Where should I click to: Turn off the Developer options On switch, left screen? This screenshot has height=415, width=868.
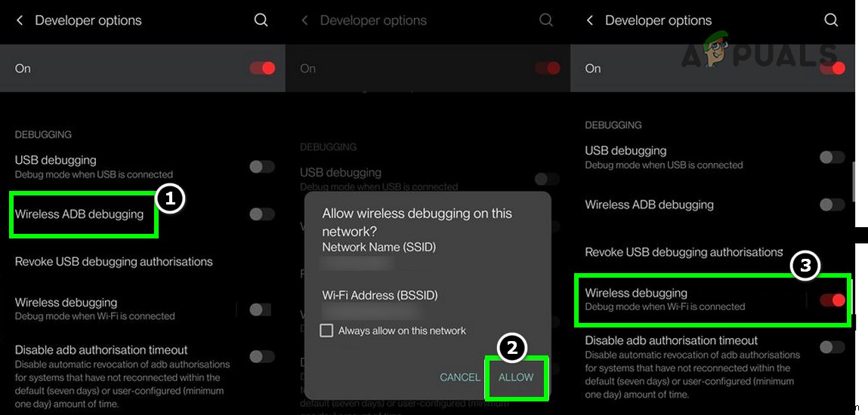pos(262,69)
